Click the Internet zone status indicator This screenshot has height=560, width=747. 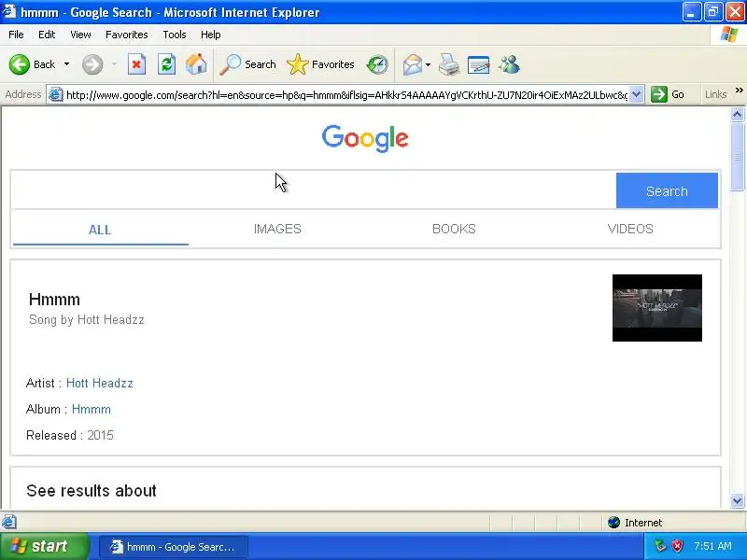(635, 523)
